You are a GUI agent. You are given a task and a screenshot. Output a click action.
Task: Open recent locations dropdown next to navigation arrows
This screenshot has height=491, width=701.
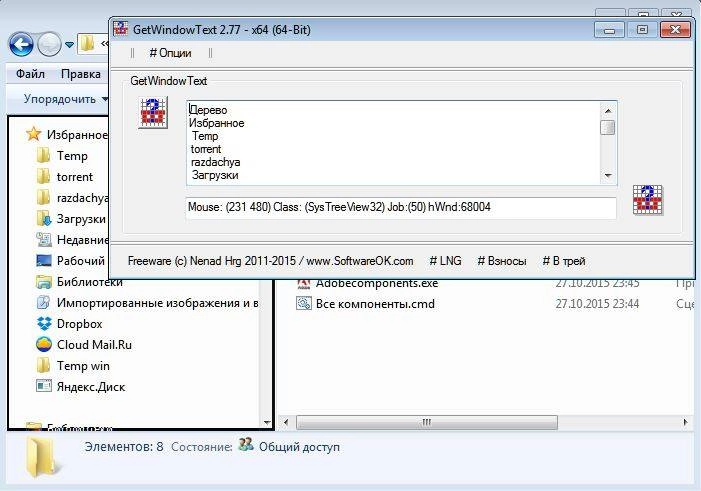pyautogui.click(x=69, y=45)
